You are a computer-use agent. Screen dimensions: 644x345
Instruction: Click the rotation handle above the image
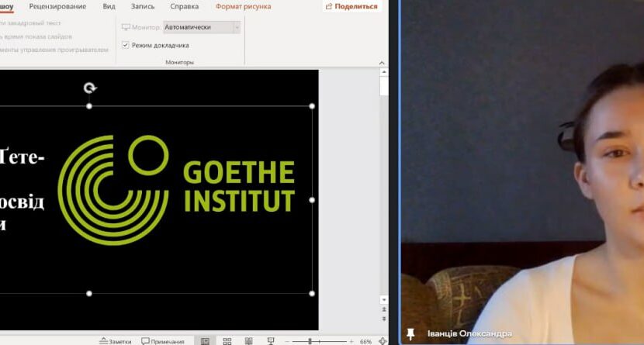89,88
